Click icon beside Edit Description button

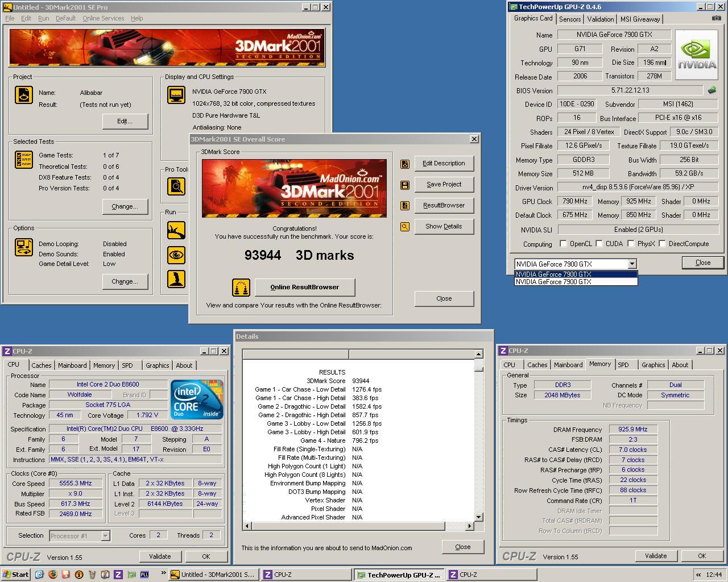pyautogui.click(x=405, y=164)
